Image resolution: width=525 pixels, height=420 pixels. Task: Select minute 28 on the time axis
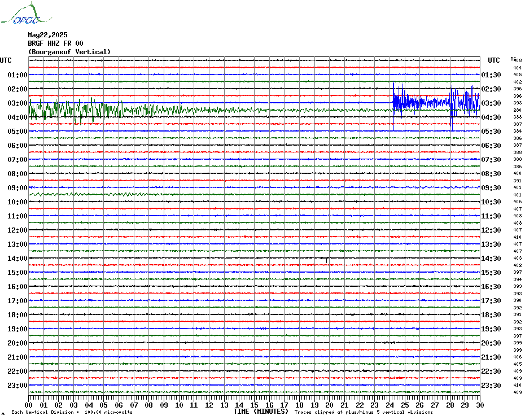click(450, 405)
